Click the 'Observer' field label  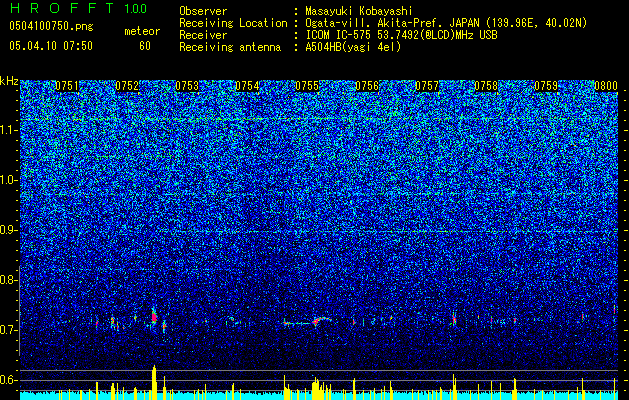coord(203,11)
